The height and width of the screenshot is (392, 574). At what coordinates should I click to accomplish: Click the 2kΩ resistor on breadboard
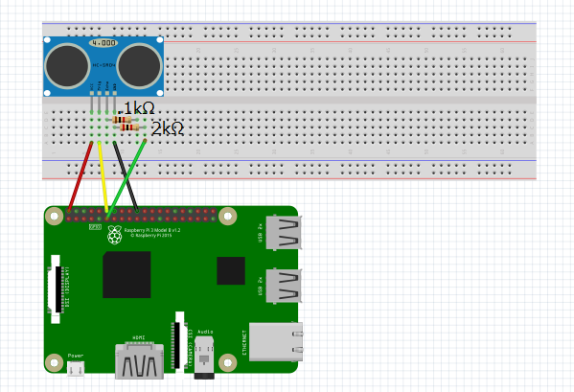point(129,127)
